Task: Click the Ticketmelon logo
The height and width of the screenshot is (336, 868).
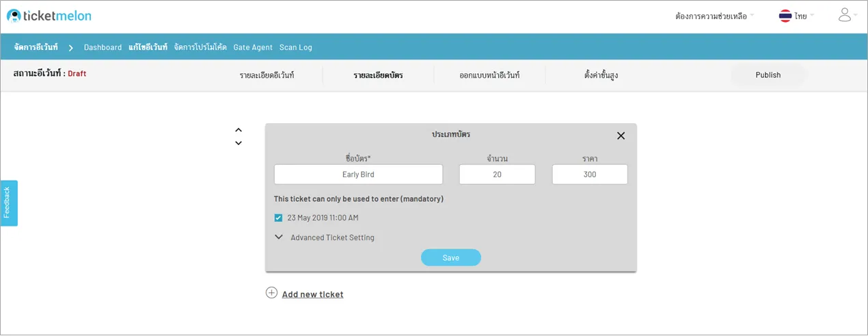Action: tap(49, 15)
